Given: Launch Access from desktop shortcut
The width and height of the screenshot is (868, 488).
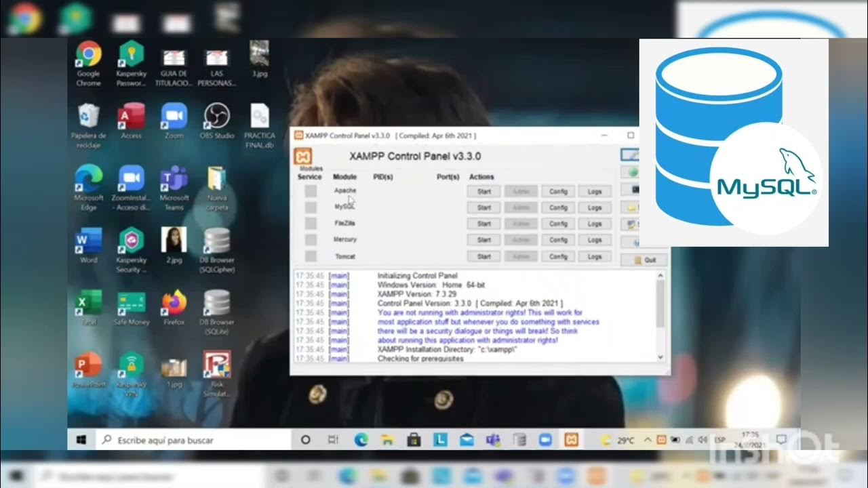Looking at the screenshot, I should (131, 116).
